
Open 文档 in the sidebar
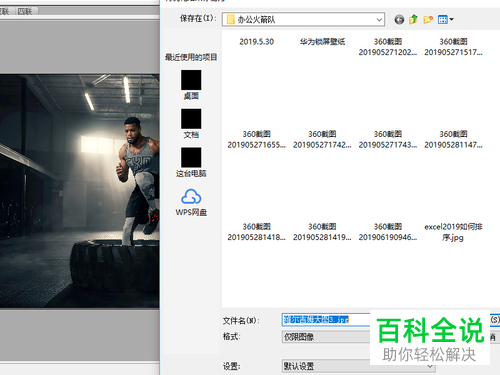pos(191,123)
